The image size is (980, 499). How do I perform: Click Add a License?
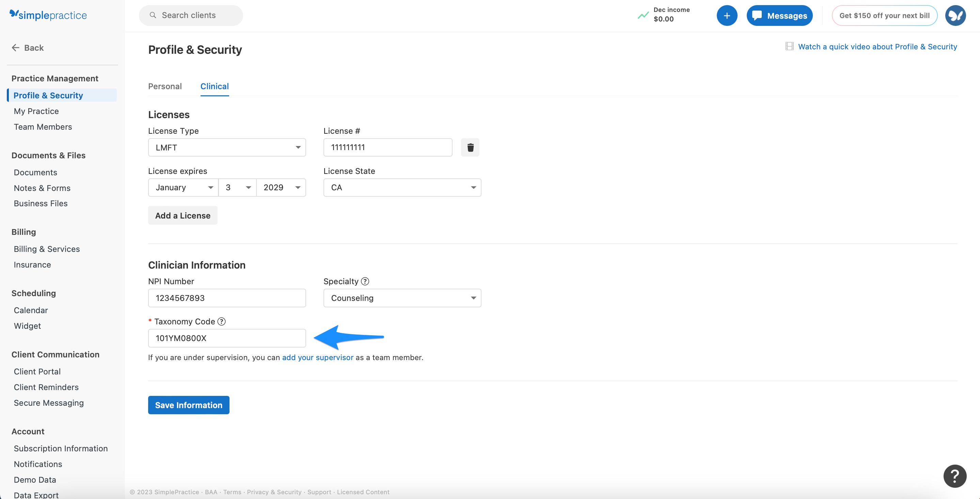point(182,215)
